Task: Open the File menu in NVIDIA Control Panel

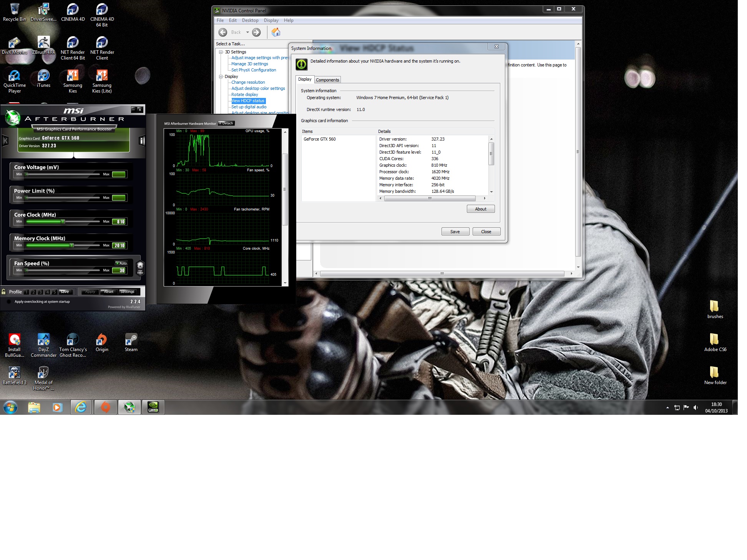Action: 220,20
